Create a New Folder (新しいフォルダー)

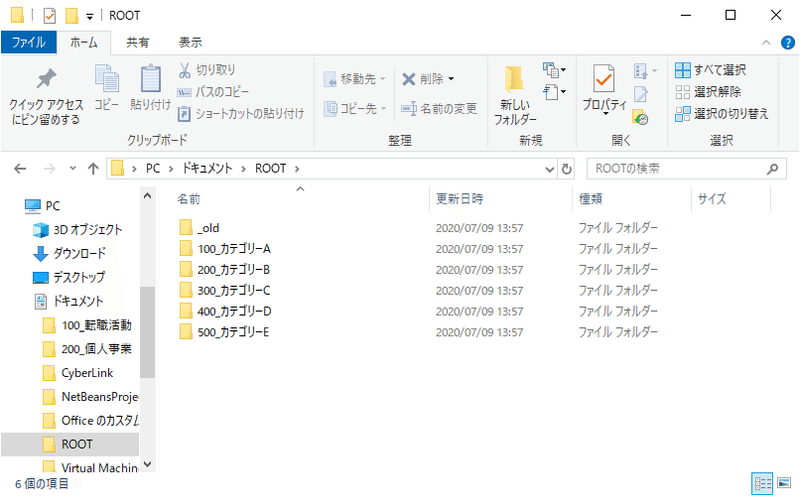(515, 95)
